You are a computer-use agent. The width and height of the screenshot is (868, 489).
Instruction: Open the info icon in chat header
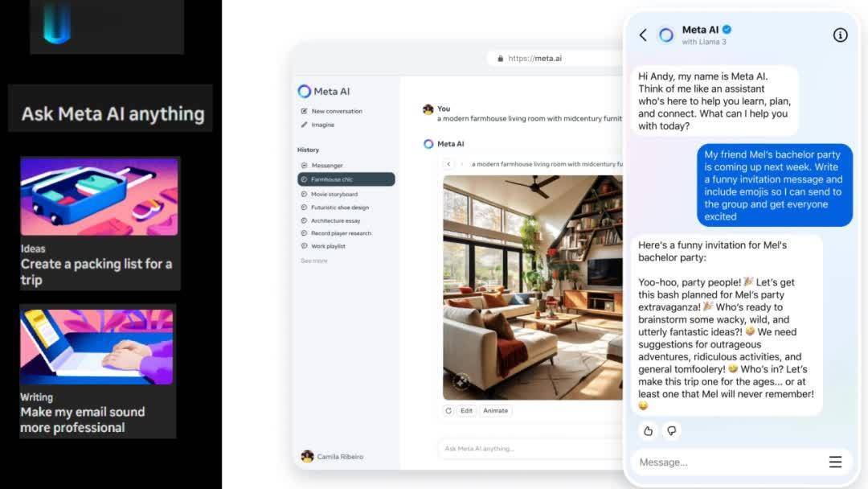point(840,35)
